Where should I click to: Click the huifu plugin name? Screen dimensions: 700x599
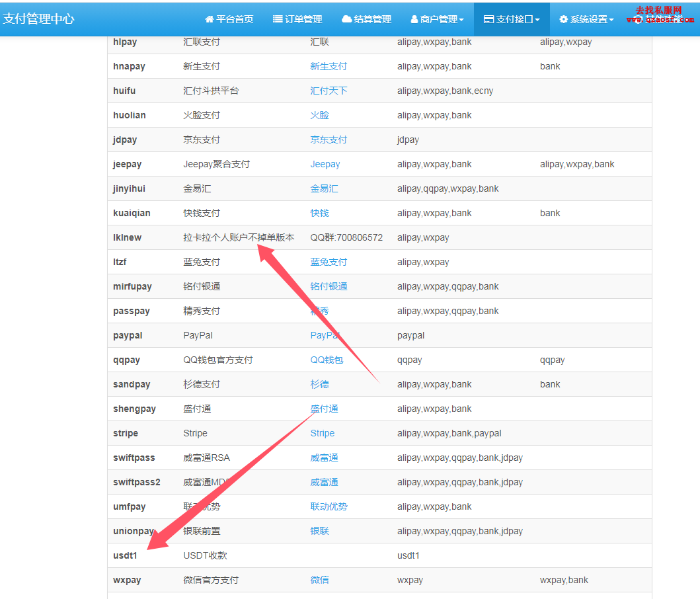pyautogui.click(x=124, y=91)
